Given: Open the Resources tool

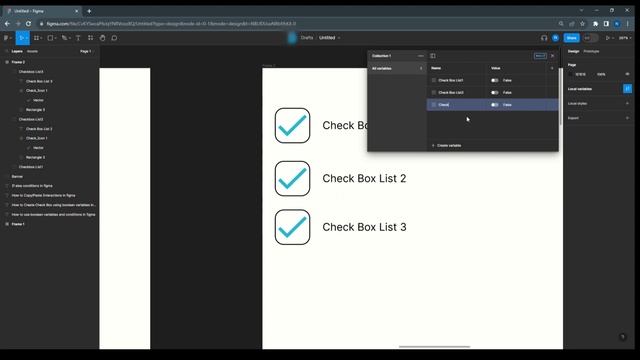Looking at the screenshot, I should (91, 38).
